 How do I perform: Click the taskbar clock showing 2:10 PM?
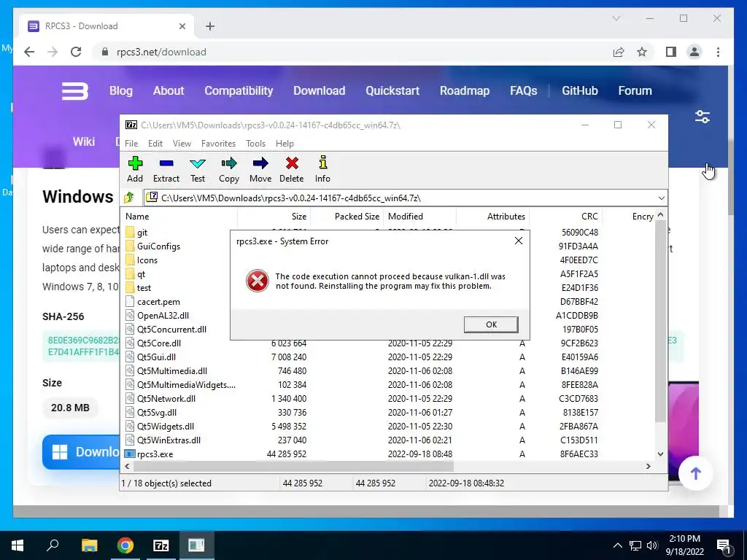[x=684, y=545]
